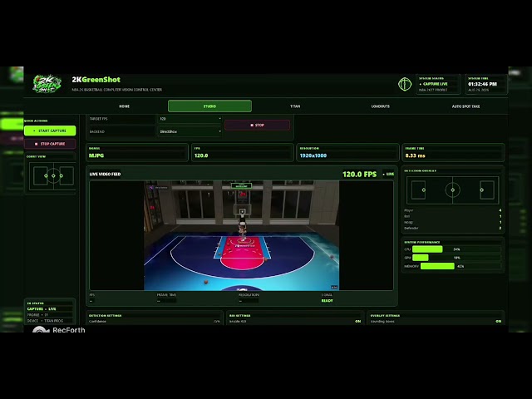The image size is (532, 399).
Task: Click the center court marker in the Detection Overlay
Action: (x=452, y=190)
